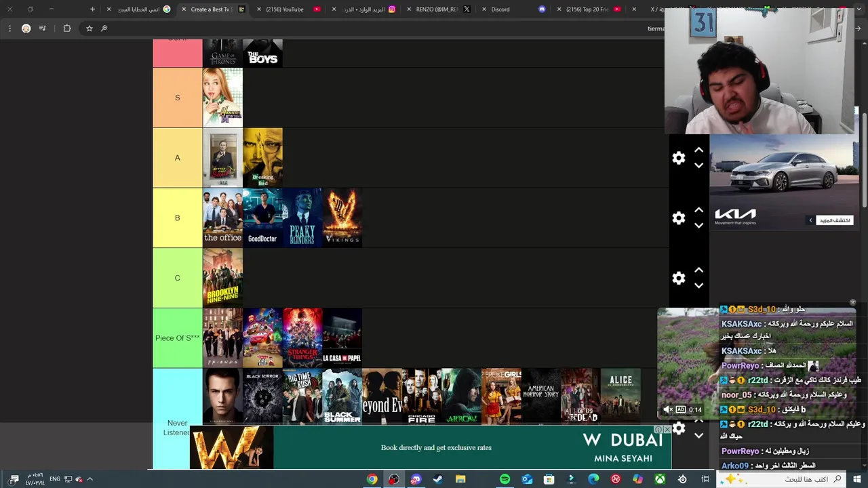Close the Create a Best TV tab
Screen dimensions: 868x488
point(184,9)
